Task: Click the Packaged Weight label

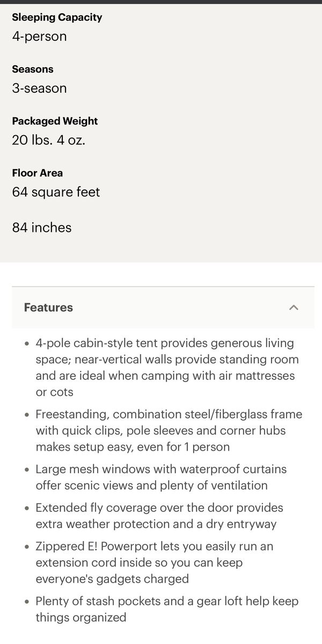Action: coord(55,121)
